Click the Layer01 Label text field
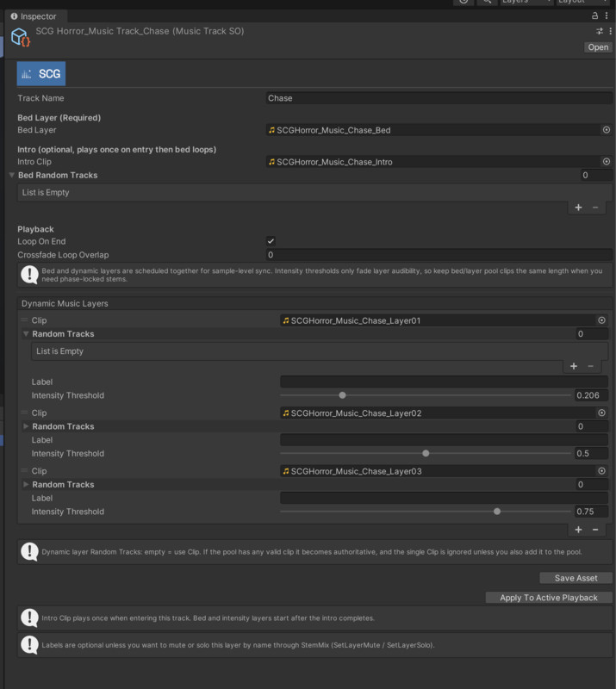The width and height of the screenshot is (616, 689). [x=444, y=382]
